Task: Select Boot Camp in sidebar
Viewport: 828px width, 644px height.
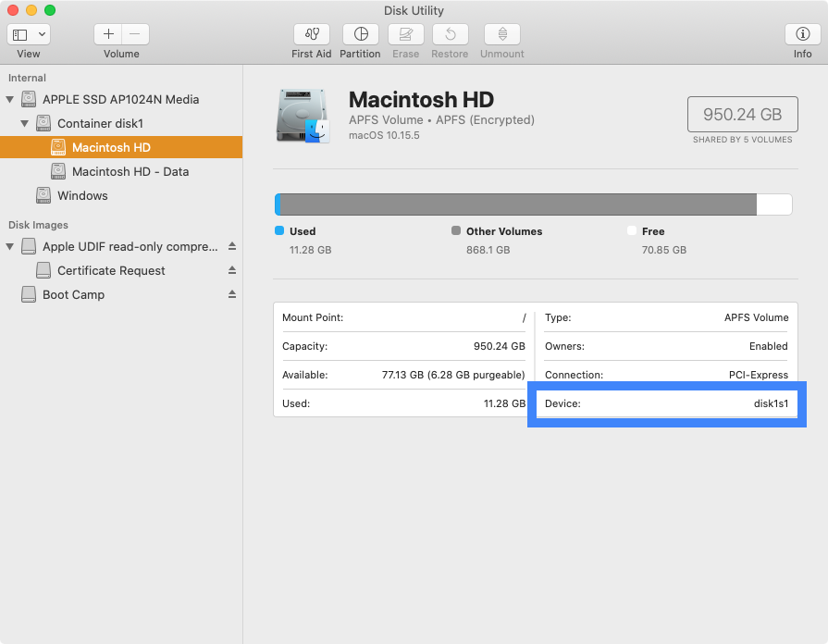Action: (121, 295)
